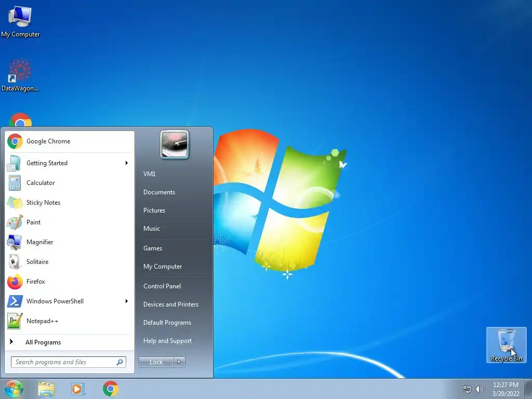
Task: Expand the Windows PowerShell jump list arrow
Action: point(127,301)
